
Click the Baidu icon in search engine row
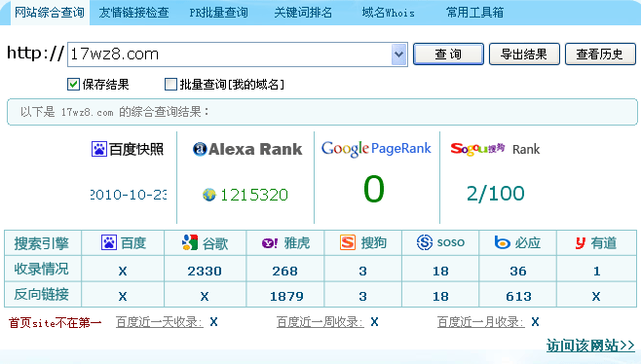(x=109, y=242)
